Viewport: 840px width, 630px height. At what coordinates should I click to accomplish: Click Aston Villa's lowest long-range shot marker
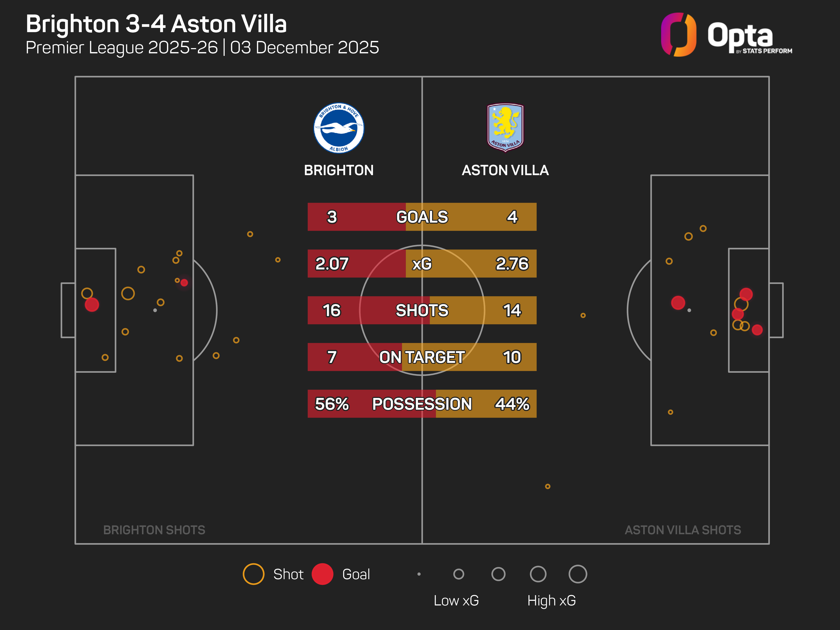point(548,486)
